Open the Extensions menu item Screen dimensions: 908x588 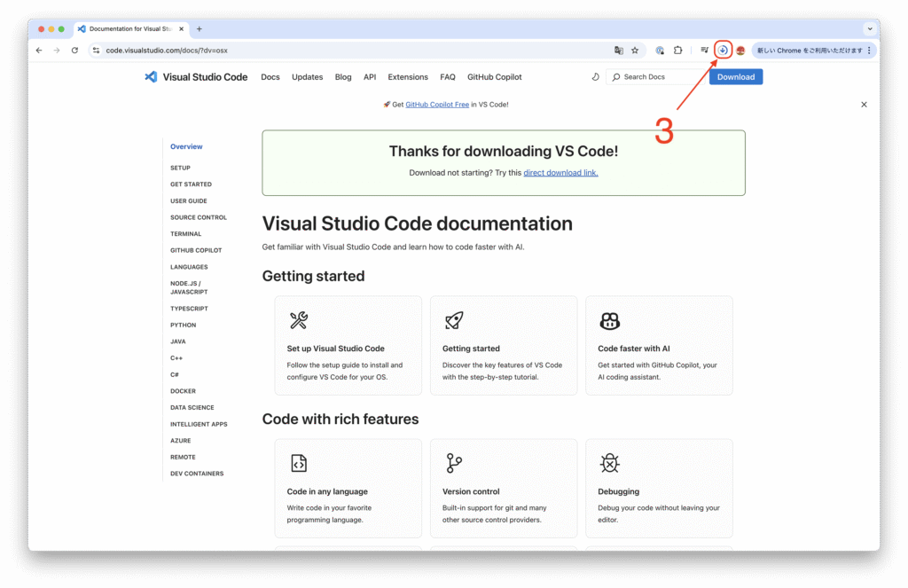[x=408, y=77]
